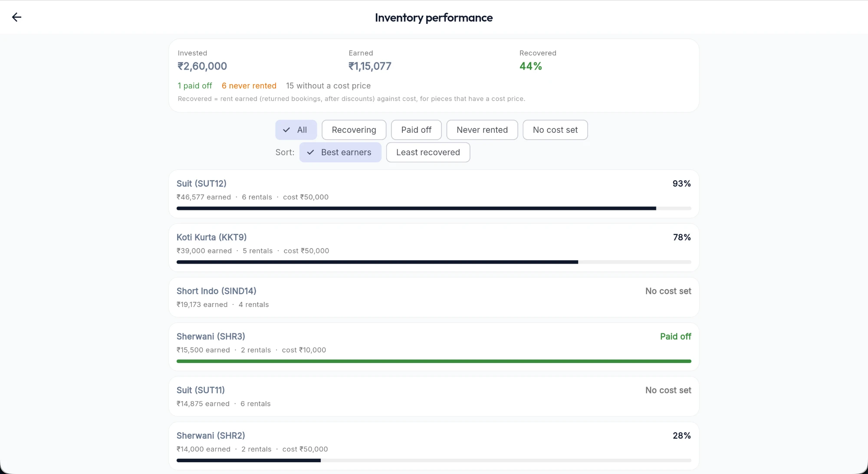The height and width of the screenshot is (474, 868).
Task: Click the 6 never rented summary text
Action: click(x=249, y=86)
